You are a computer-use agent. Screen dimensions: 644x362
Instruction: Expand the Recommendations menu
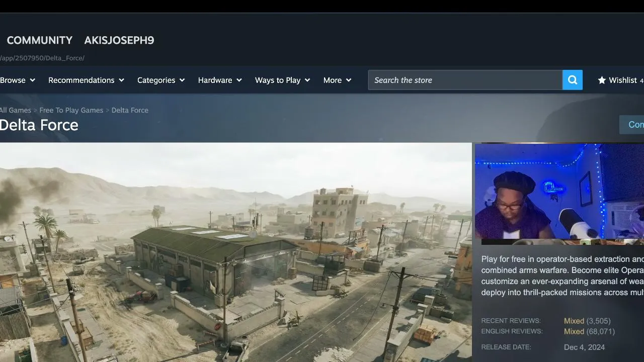coord(86,80)
